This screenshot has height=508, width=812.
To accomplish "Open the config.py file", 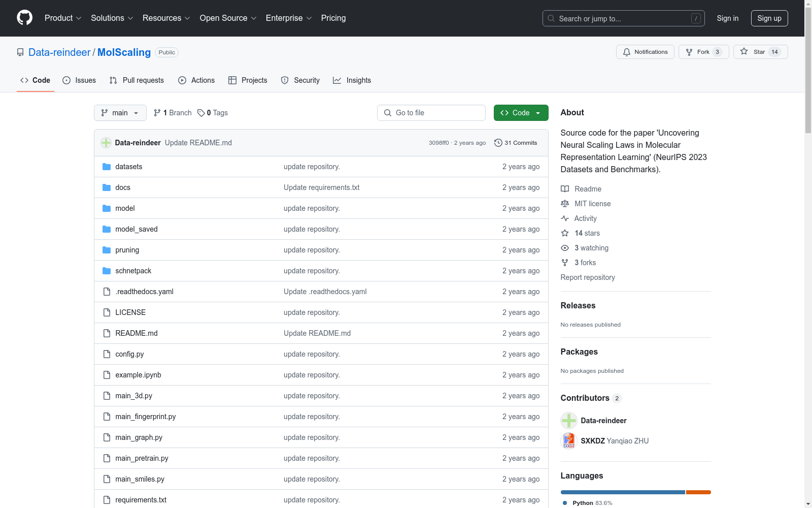I will tap(129, 354).
